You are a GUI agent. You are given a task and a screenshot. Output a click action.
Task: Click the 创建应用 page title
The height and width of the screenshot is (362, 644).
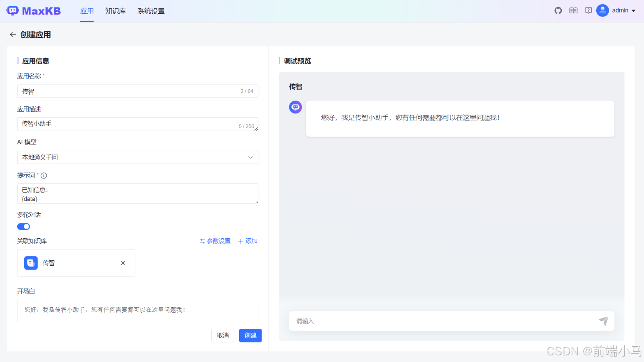[36, 35]
